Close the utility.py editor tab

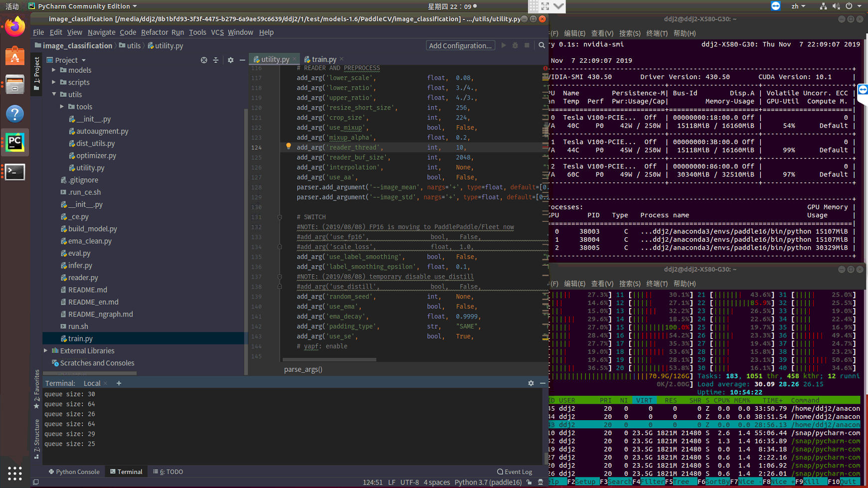(x=294, y=59)
